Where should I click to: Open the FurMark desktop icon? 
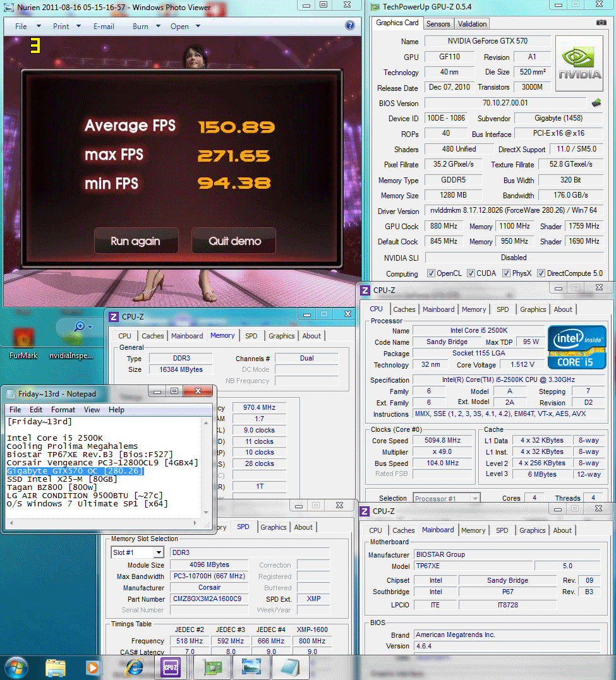(x=23, y=344)
